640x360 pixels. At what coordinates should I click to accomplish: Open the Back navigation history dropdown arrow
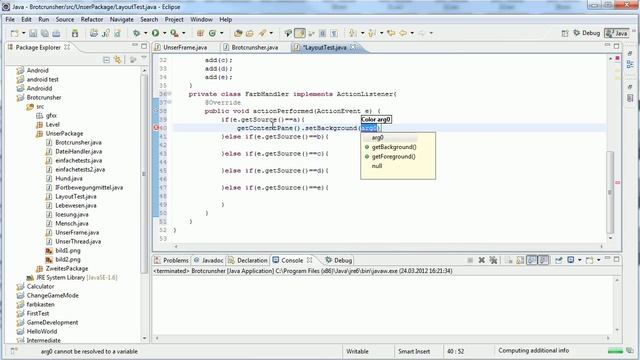point(412,33)
